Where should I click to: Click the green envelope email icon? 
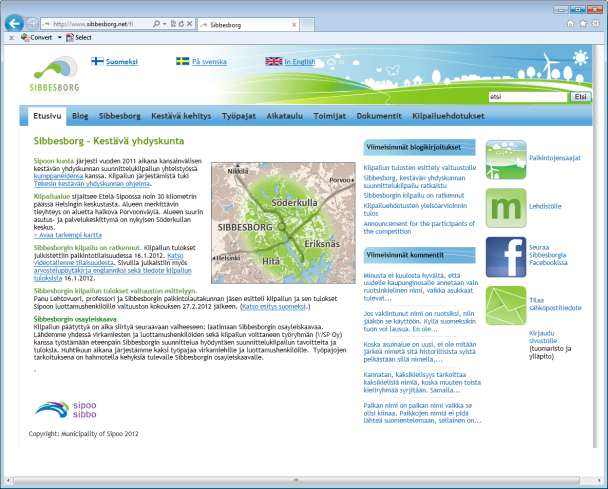coord(506,306)
